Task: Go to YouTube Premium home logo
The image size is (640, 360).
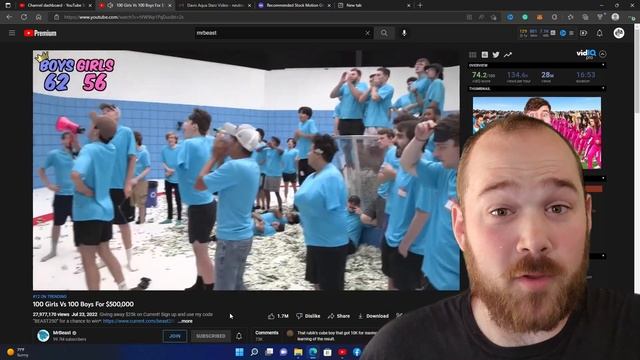Action: tap(40, 33)
